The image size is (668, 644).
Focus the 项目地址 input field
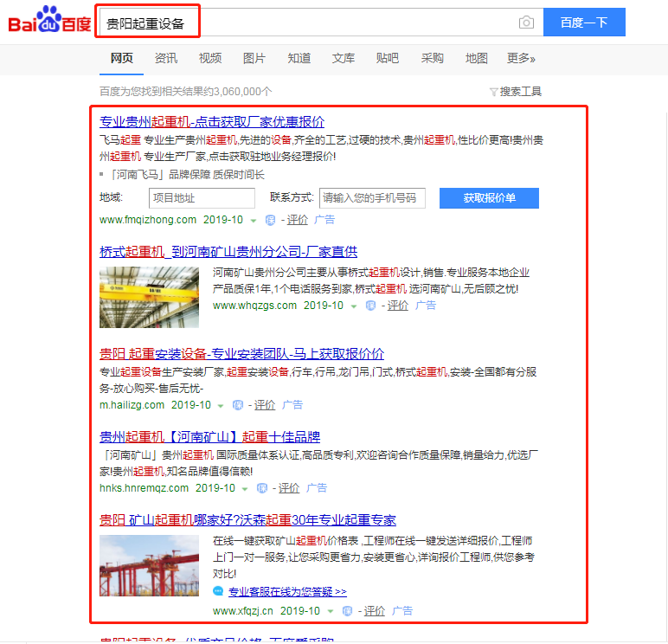point(202,198)
